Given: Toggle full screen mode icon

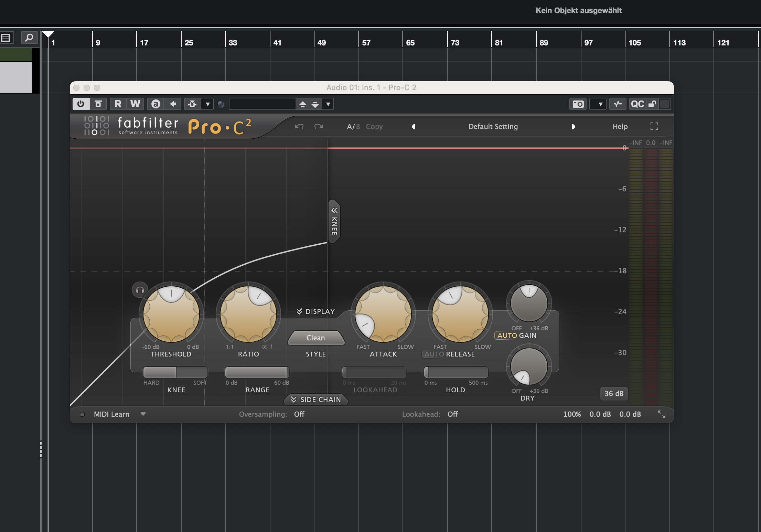Looking at the screenshot, I should [x=654, y=126].
